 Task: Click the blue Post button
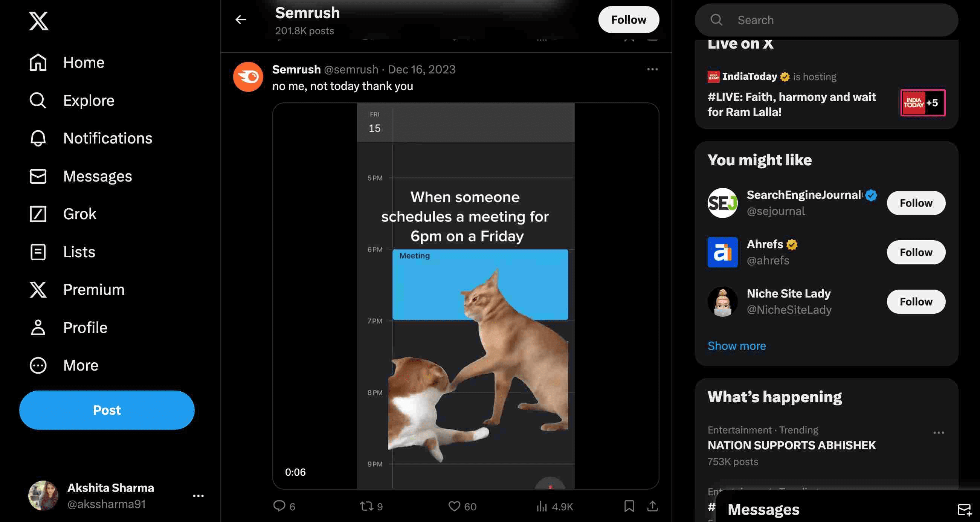coord(106,410)
